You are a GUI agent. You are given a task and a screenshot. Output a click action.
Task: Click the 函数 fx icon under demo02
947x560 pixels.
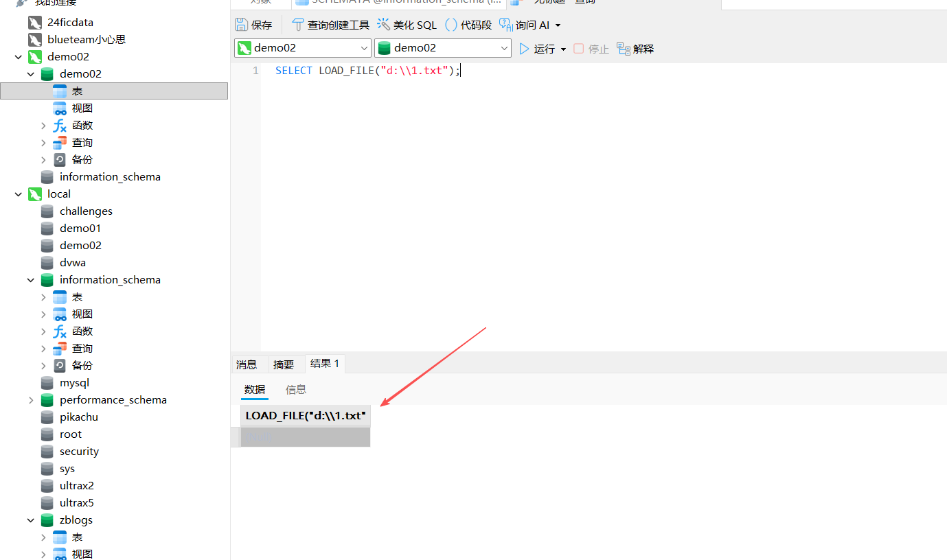coord(60,126)
